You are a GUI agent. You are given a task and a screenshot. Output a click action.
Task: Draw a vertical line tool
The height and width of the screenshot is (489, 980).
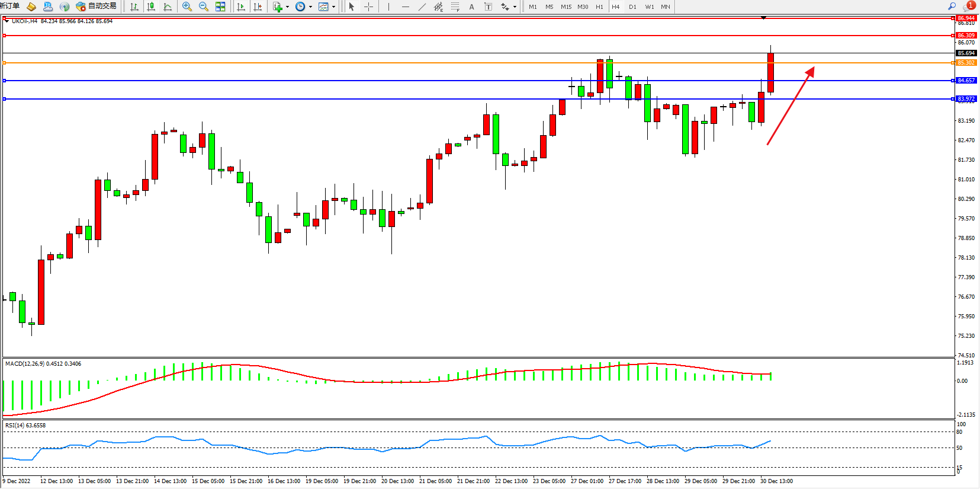coord(388,7)
